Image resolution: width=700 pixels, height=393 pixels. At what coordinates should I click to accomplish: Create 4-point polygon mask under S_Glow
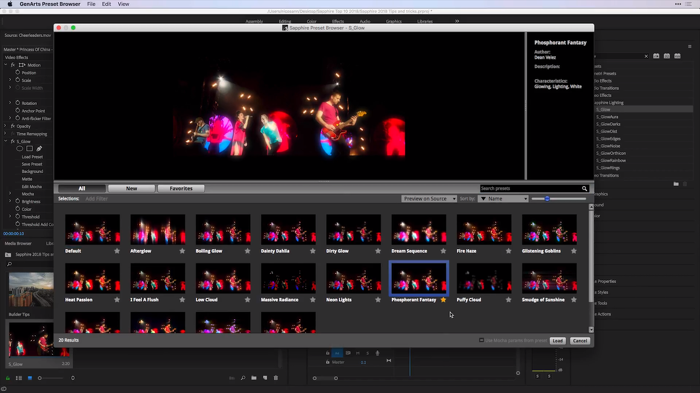click(x=29, y=149)
